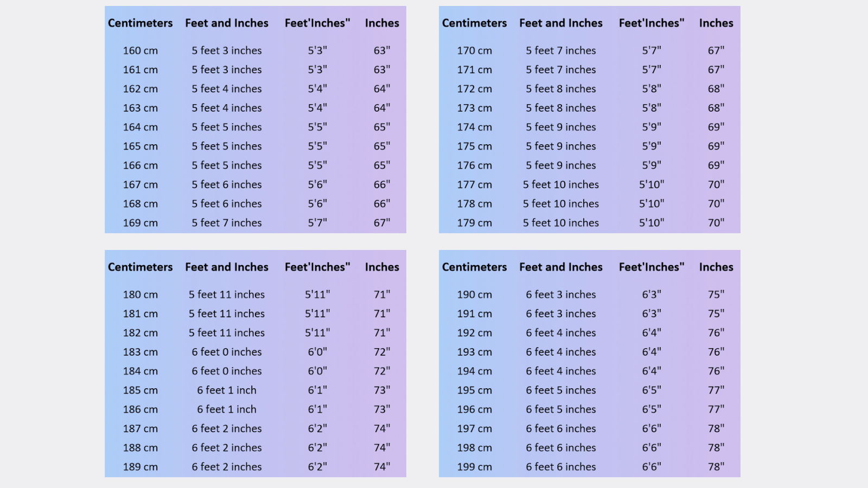Select the 5'7" value for 170 cm
The width and height of the screenshot is (868, 488).
tap(652, 50)
